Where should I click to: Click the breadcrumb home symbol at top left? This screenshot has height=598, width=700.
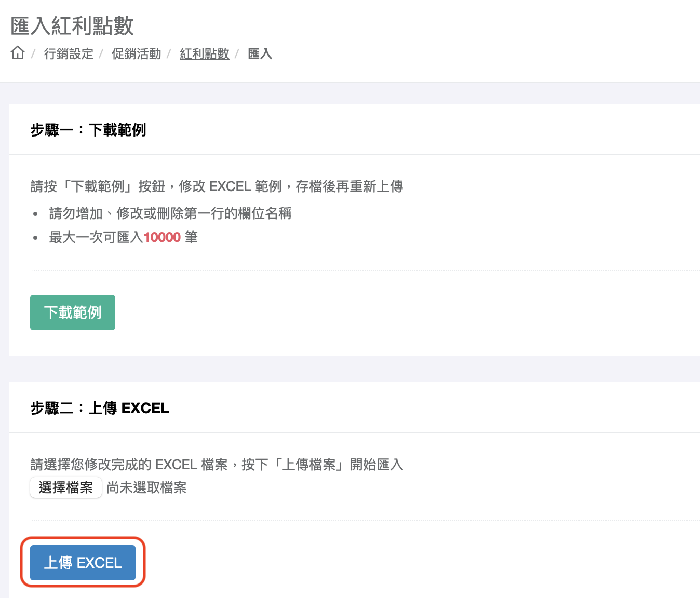click(17, 53)
